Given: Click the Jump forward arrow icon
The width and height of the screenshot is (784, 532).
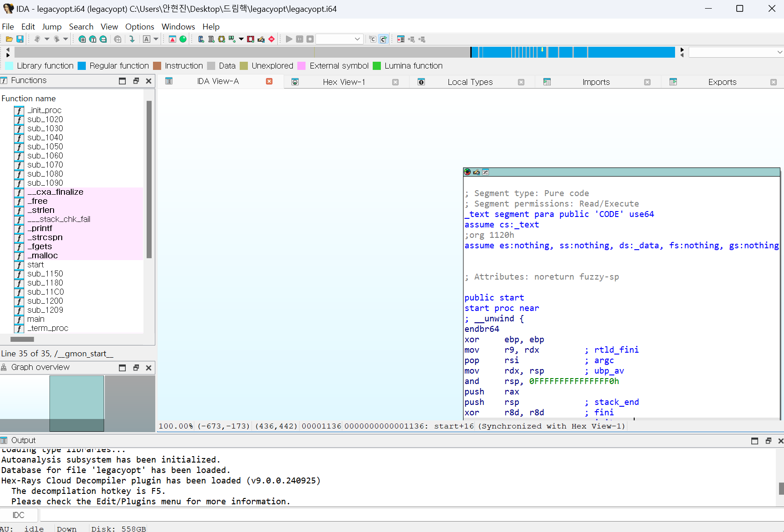Looking at the screenshot, I should pyautogui.click(x=56, y=39).
